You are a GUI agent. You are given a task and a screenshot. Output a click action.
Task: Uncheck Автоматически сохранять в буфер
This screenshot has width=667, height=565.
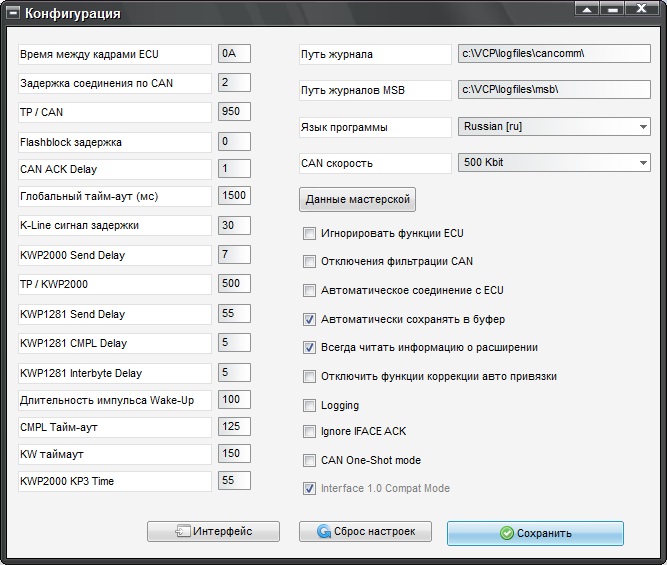pos(309,319)
